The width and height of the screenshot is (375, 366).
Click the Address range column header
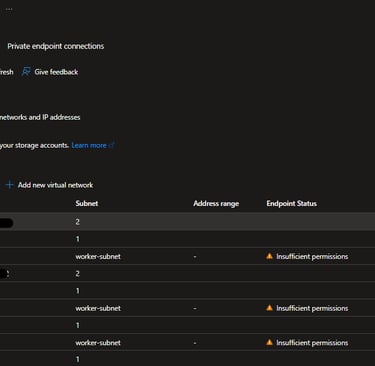[216, 203]
